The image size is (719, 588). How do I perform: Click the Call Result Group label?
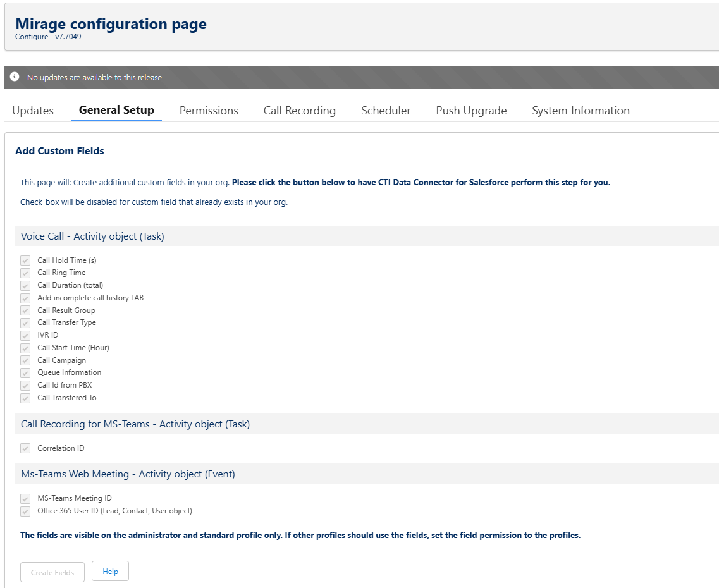[x=66, y=310]
